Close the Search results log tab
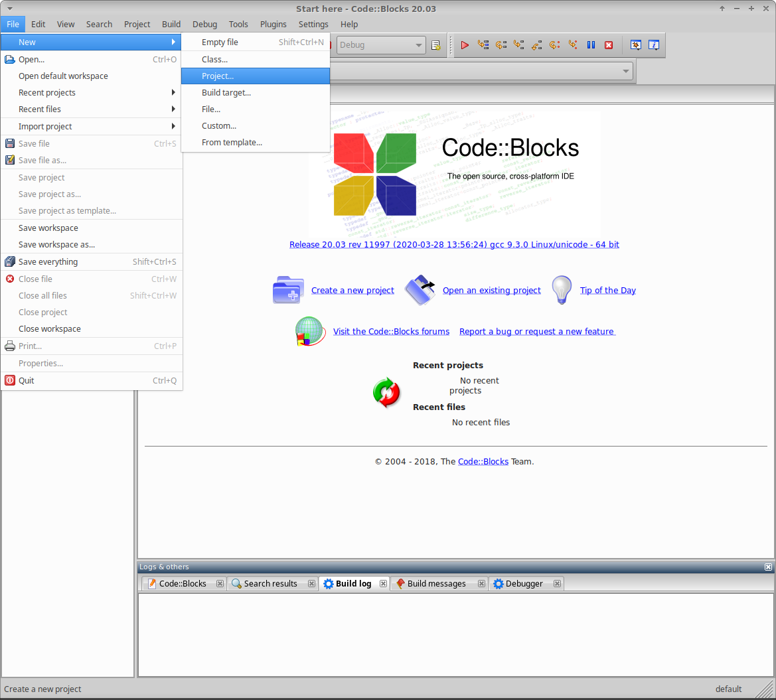Screen dimensions: 776x700 (311, 583)
